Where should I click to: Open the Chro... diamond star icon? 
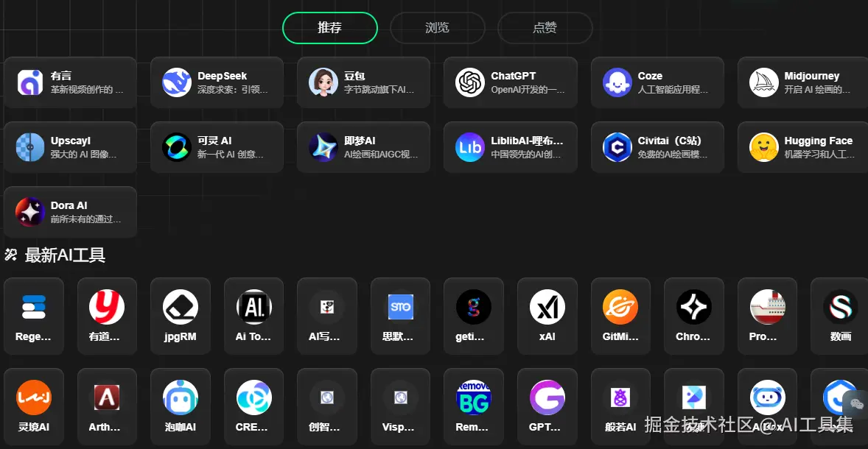(x=694, y=307)
